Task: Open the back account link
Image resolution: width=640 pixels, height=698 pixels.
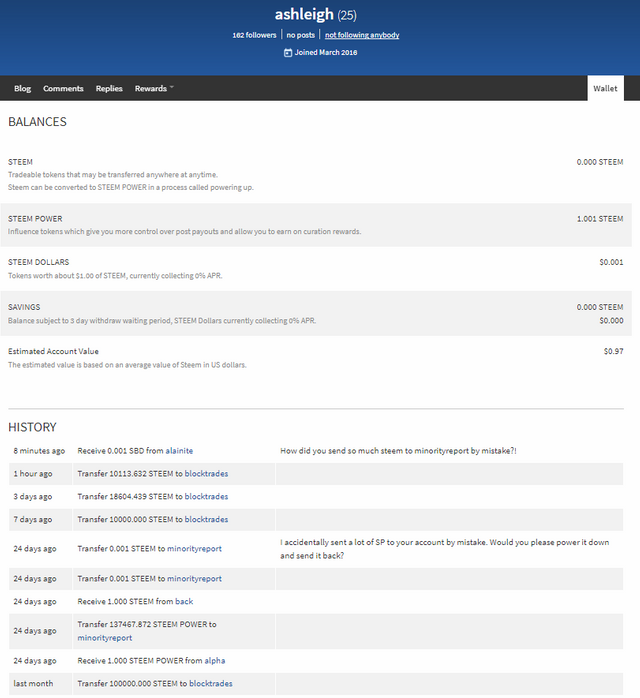Action: pos(184,601)
